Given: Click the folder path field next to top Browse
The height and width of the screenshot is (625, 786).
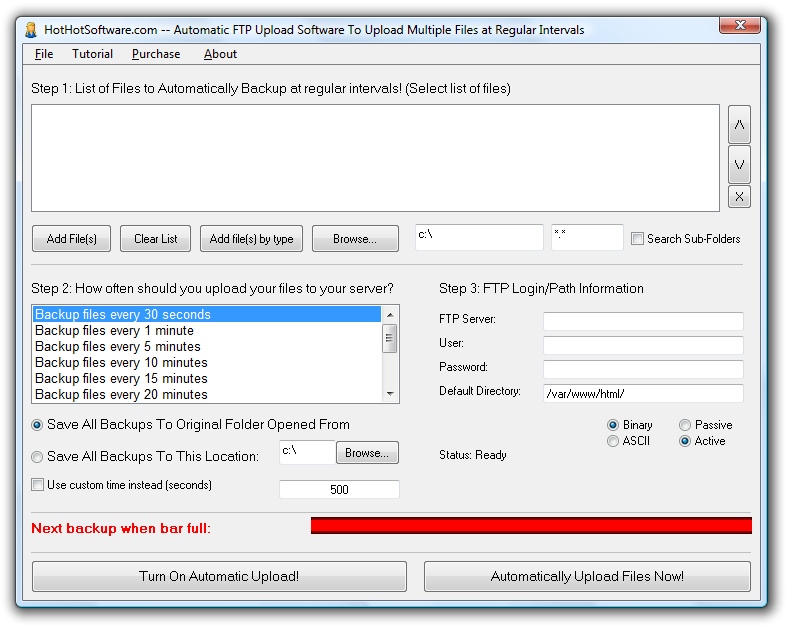Looking at the screenshot, I should point(479,237).
